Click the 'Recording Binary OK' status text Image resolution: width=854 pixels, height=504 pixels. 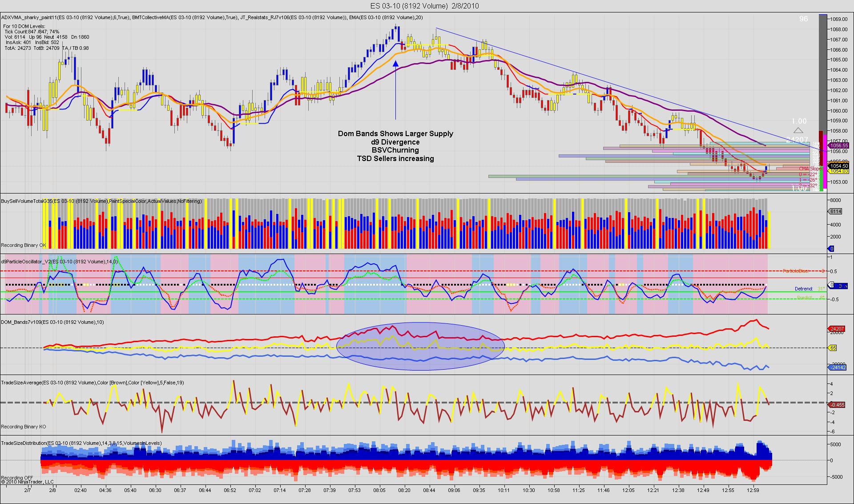click(24, 245)
